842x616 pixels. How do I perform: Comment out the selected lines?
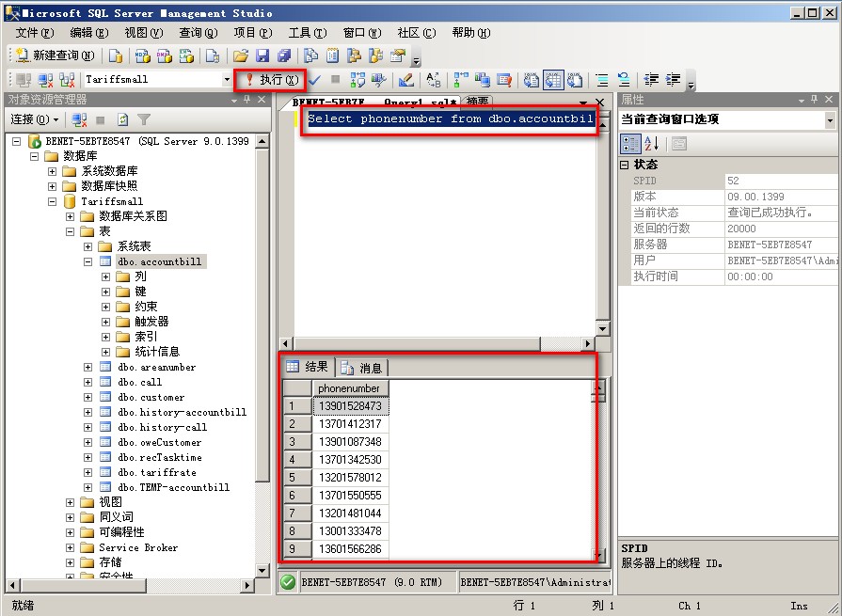click(602, 80)
